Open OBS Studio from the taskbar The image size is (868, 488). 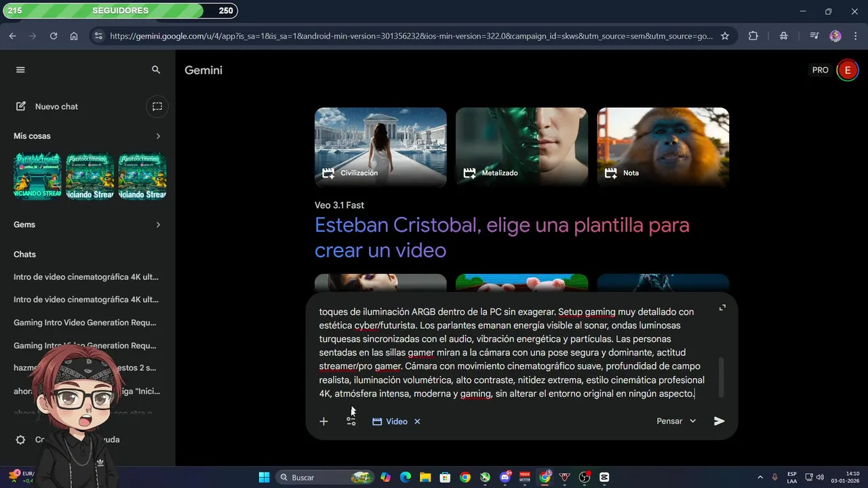[585, 477]
